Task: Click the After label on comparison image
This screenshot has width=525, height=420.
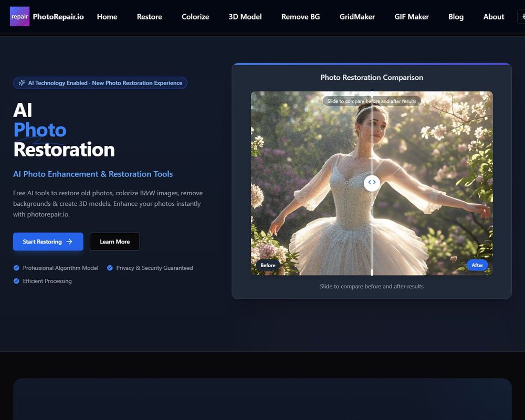Action: (477, 265)
